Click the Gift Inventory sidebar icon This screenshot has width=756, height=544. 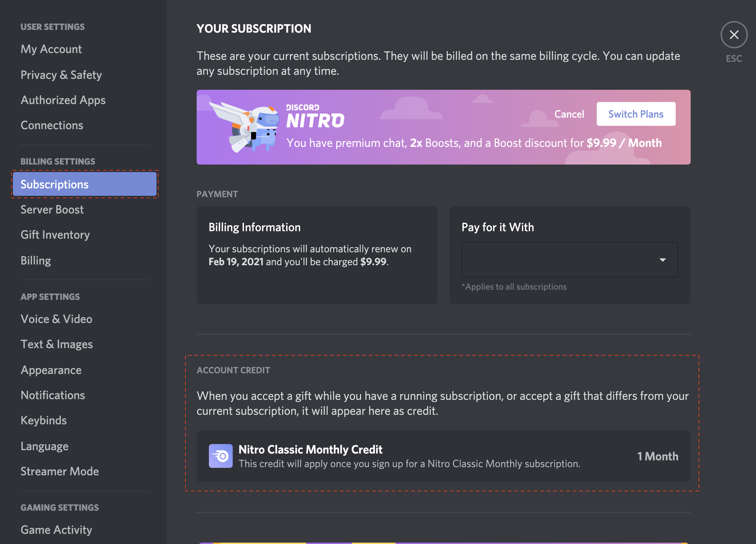click(55, 235)
